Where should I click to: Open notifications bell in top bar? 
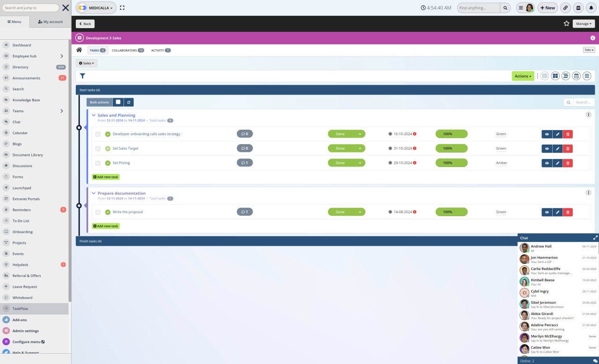(x=591, y=7)
